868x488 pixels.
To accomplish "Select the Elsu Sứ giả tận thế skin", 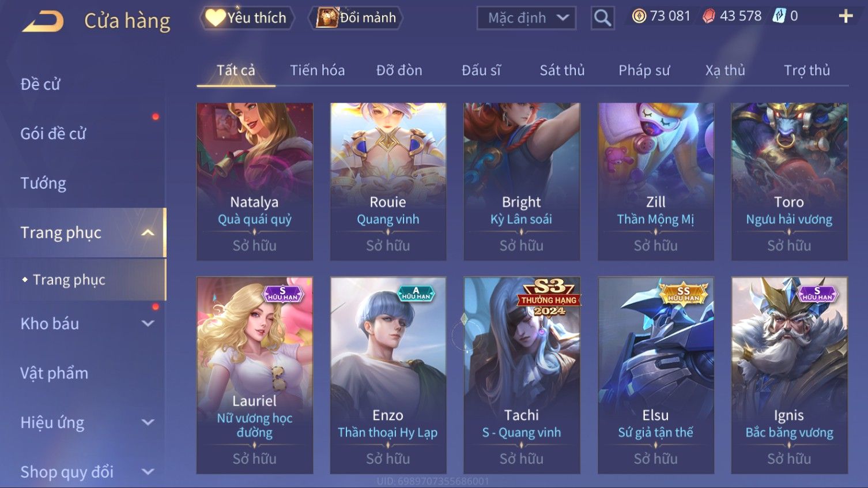I will [x=656, y=375].
